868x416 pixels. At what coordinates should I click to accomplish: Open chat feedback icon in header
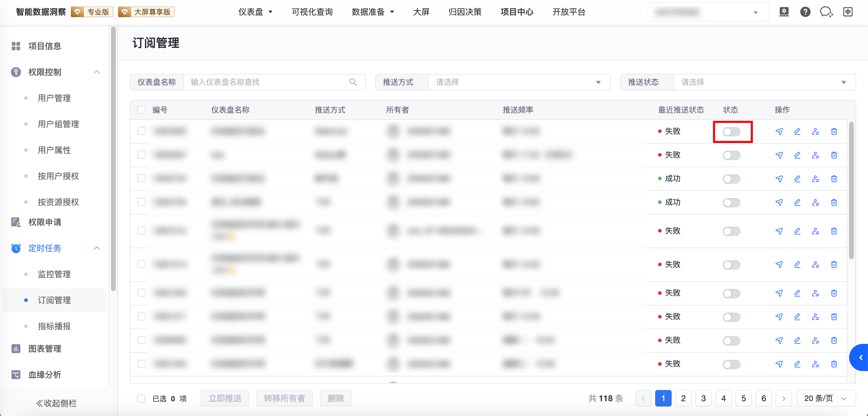pos(826,12)
